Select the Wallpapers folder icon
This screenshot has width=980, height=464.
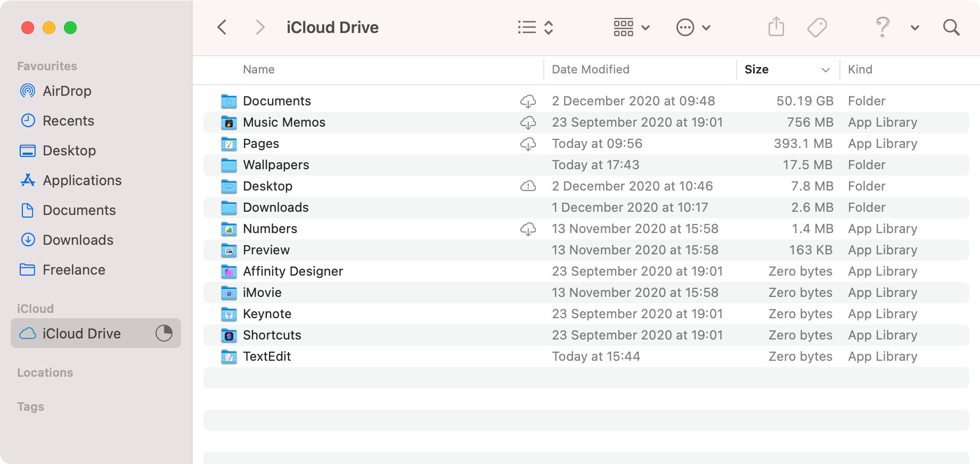click(229, 165)
